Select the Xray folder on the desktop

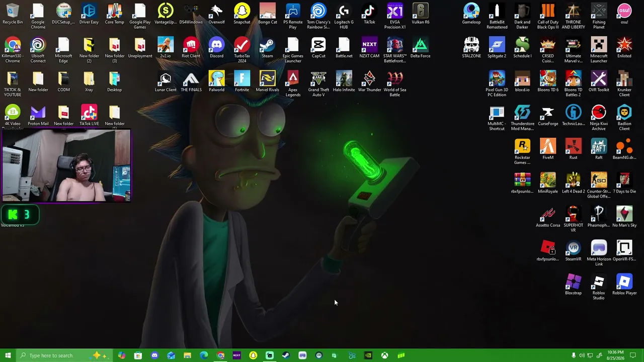pos(89,82)
